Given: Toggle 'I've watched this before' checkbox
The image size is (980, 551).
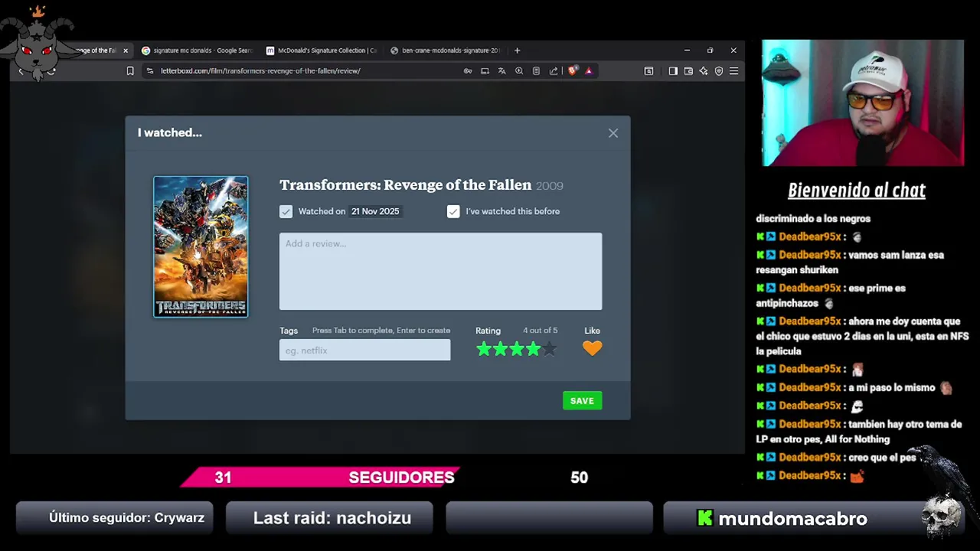Looking at the screenshot, I should coord(453,211).
